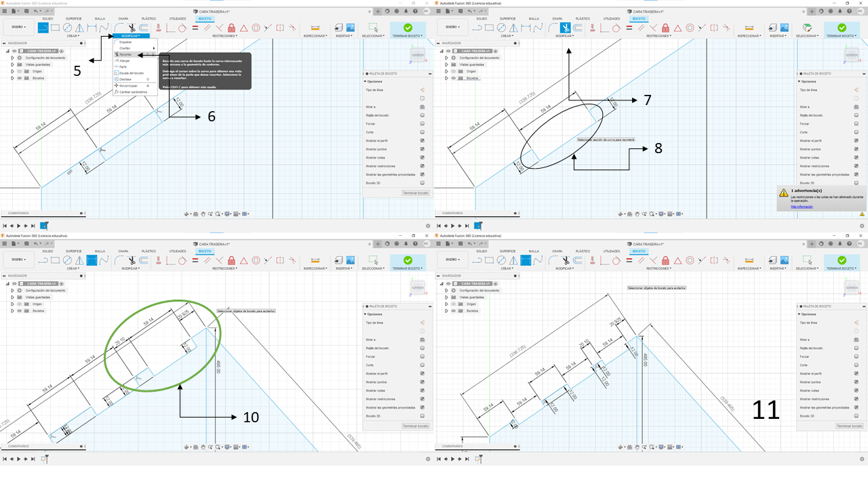Click Terminar boceto button in bottom-right sketch palette
868x488 pixels.
[850, 426]
